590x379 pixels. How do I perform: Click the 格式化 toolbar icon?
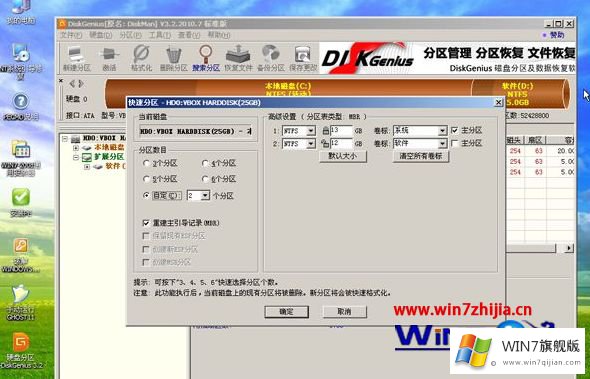[x=141, y=58]
